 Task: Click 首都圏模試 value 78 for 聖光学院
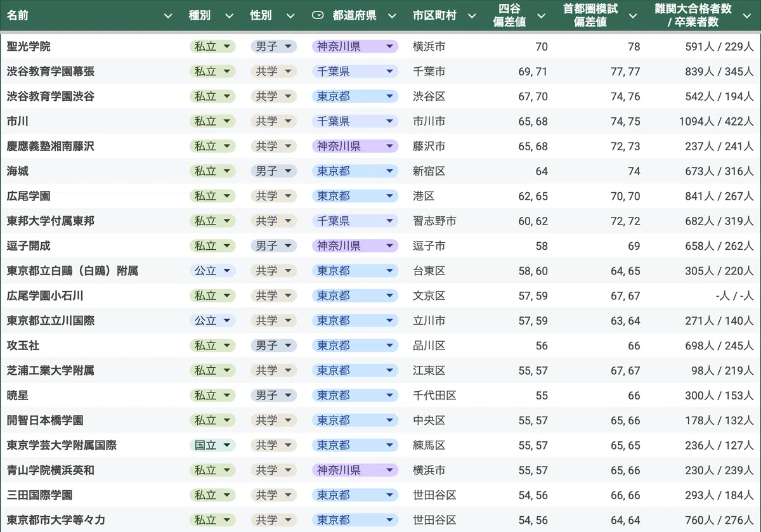(634, 46)
